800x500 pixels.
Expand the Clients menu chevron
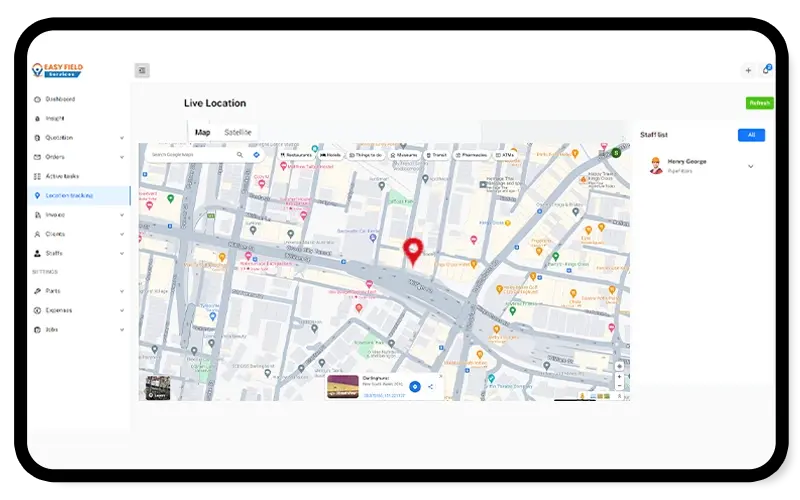[122, 234]
